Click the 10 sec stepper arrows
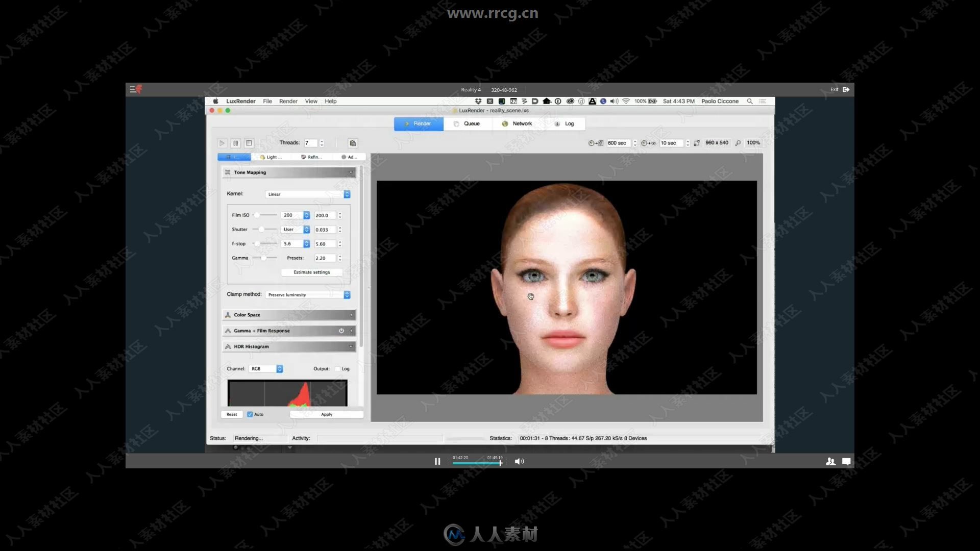The height and width of the screenshot is (551, 980). 688,143
